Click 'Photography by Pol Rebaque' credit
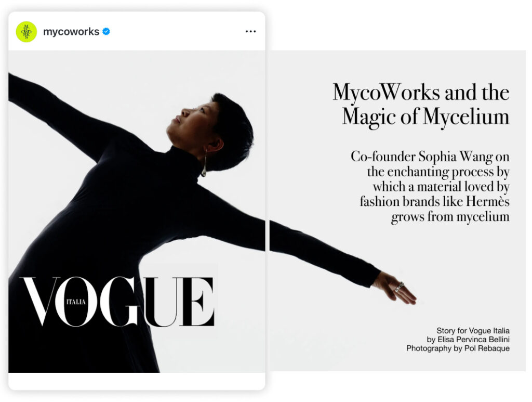 [x=458, y=348]
